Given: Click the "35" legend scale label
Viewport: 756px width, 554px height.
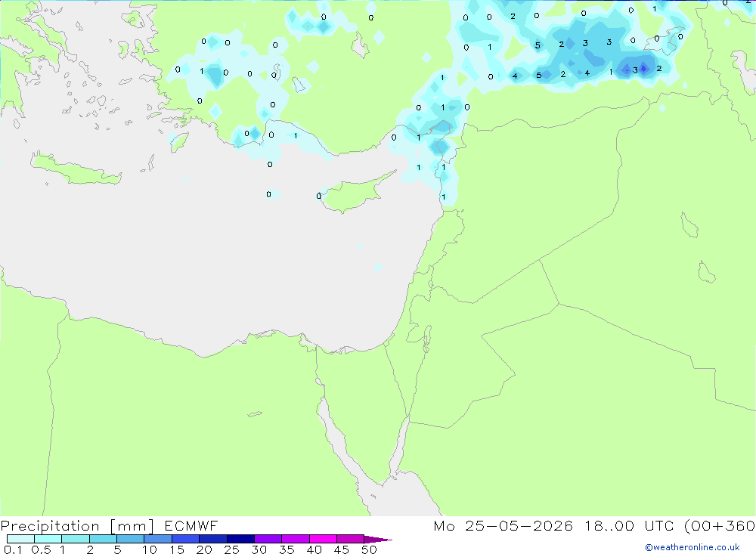Looking at the screenshot, I should [x=287, y=549].
